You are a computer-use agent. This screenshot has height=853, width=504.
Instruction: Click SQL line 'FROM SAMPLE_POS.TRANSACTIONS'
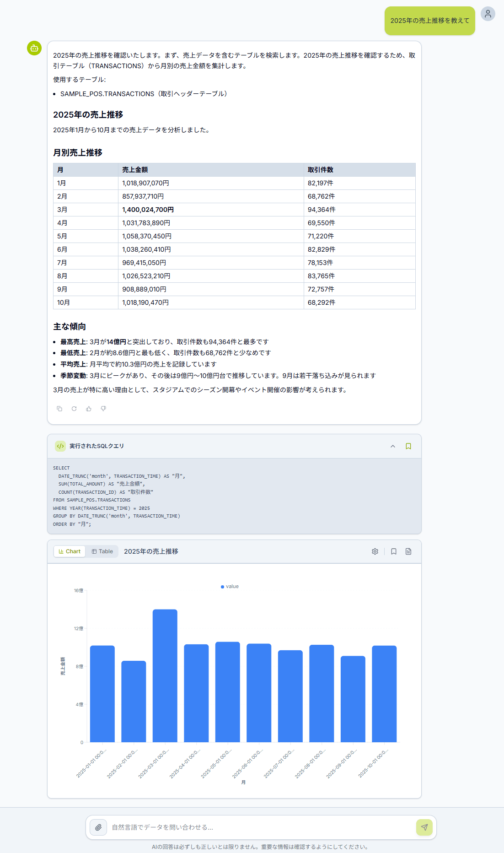point(91,500)
